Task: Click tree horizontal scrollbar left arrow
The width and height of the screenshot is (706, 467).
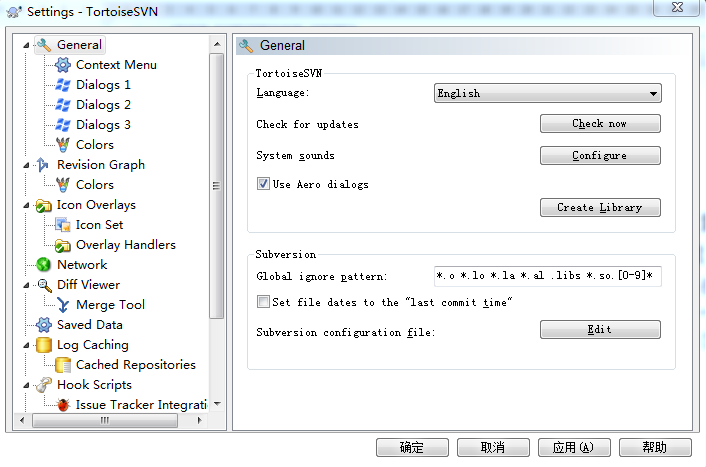Action: pyautogui.click(x=22, y=421)
